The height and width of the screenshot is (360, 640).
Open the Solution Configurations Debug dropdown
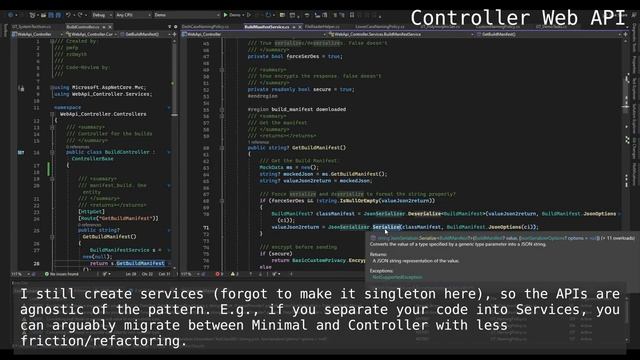(101, 15)
